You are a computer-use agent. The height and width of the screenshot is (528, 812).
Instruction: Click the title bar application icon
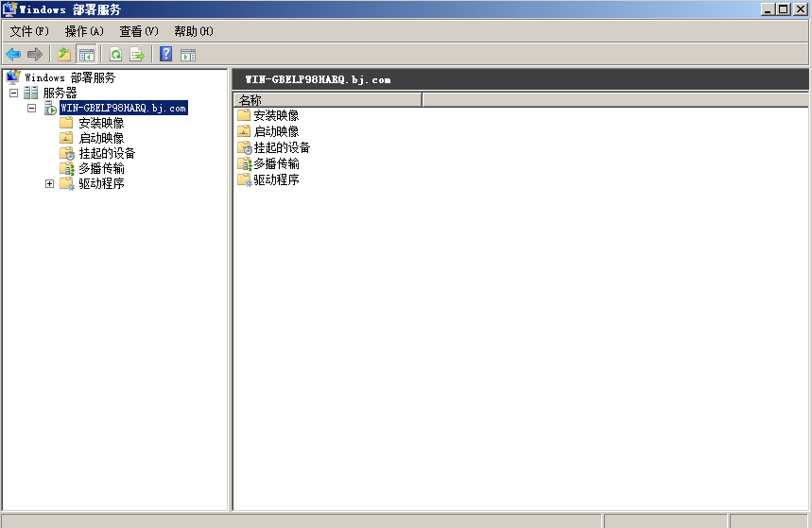[x=9, y=9]
